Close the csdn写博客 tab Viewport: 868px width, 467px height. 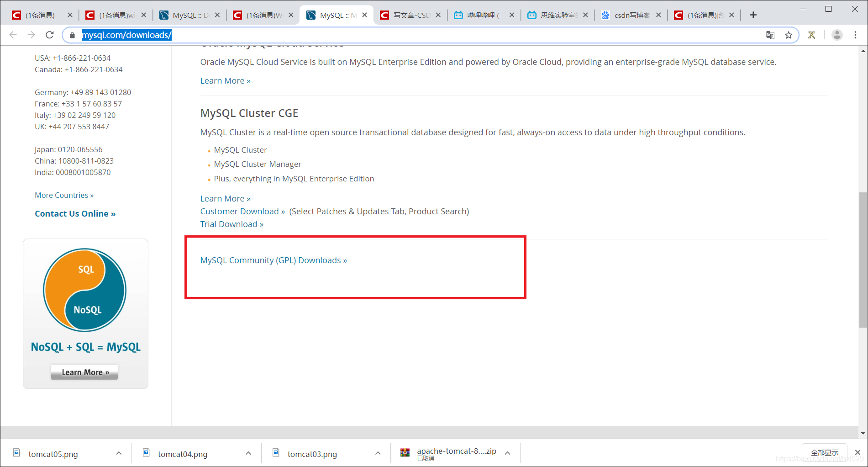658,15
